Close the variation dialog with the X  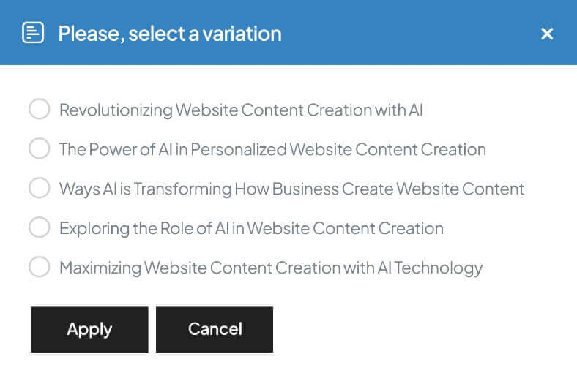[546, 34]
